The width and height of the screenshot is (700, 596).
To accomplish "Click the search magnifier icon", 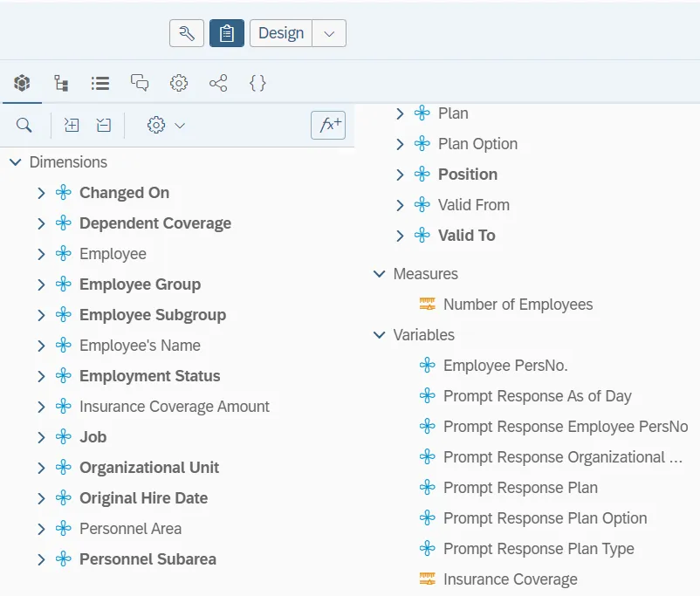I will (x=24, y=126).
